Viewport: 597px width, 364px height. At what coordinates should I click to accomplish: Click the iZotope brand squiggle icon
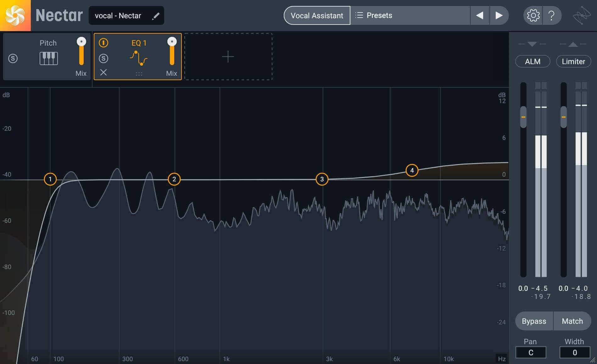click(x=581, y=15)
